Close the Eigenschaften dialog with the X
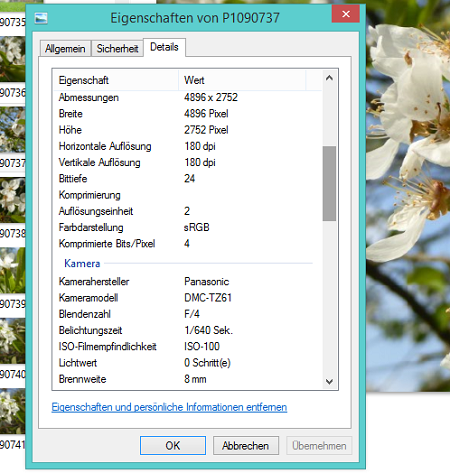 coord(346,14)
